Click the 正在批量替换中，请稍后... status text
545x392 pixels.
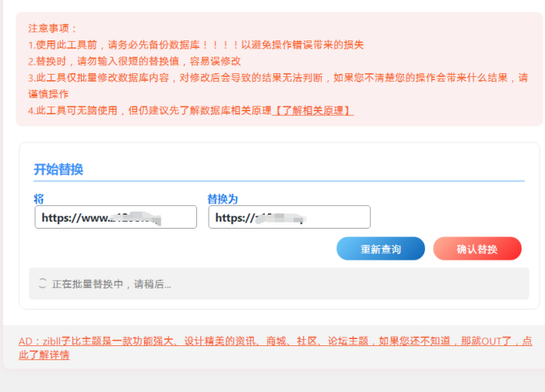tap(111, 284)
